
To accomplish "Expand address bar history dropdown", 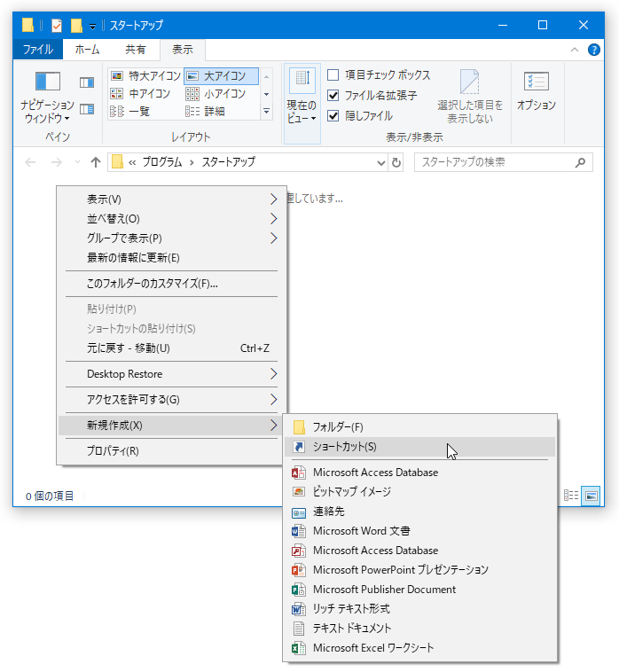I will (380, 162).
